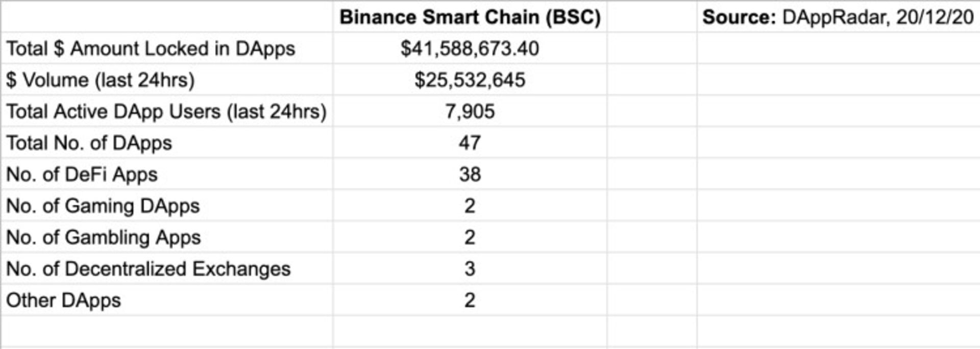
Task: Click the value cell for Other DApps
Action: pos(470,301)
